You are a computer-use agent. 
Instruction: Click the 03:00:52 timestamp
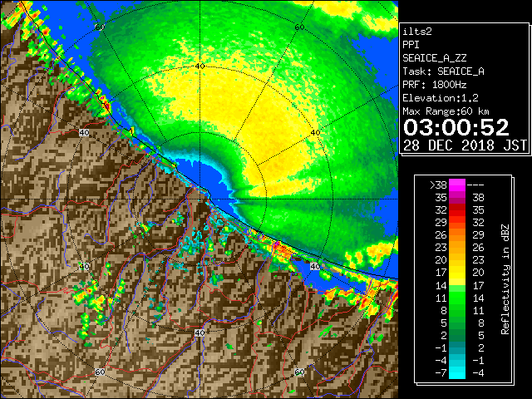[x=456, y=127]
